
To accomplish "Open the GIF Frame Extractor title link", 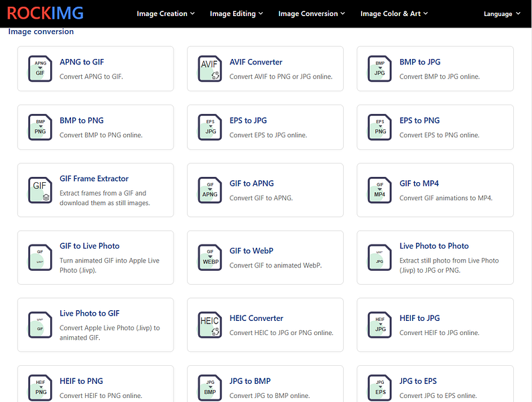I will [x=94, y=178].
